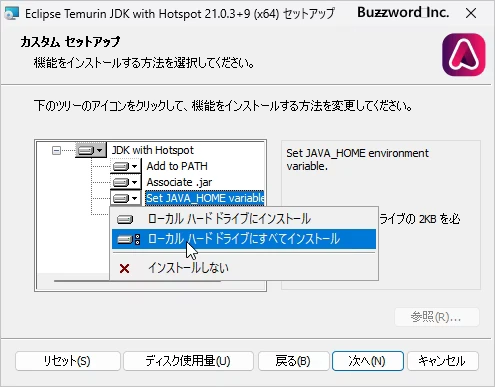Open Associate .jar install option dropdown
Screen dimensions: 495x387
click(126, 182)
